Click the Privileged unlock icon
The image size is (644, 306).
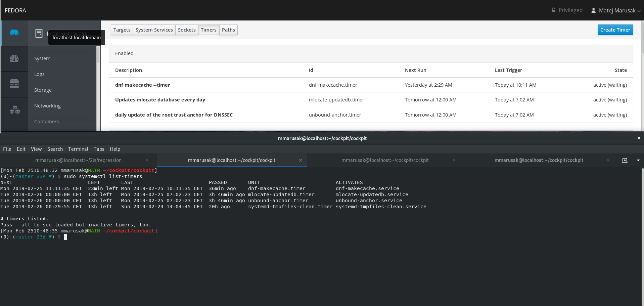[x=554, y=10]
